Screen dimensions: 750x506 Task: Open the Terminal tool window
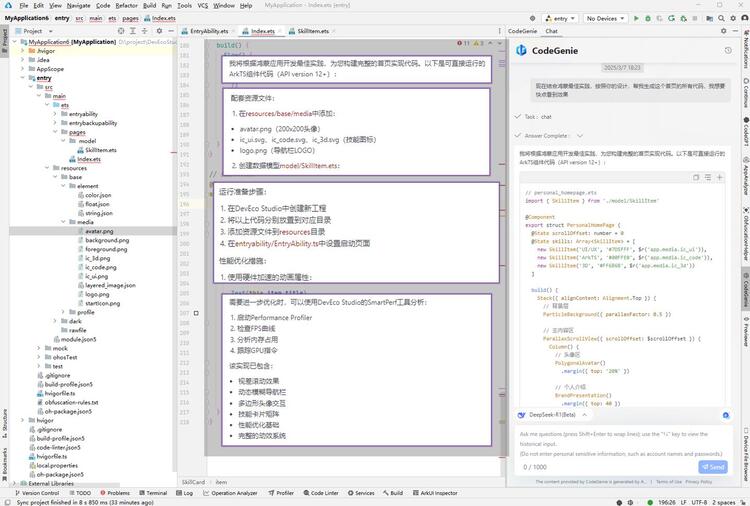[x=153, y=493]
